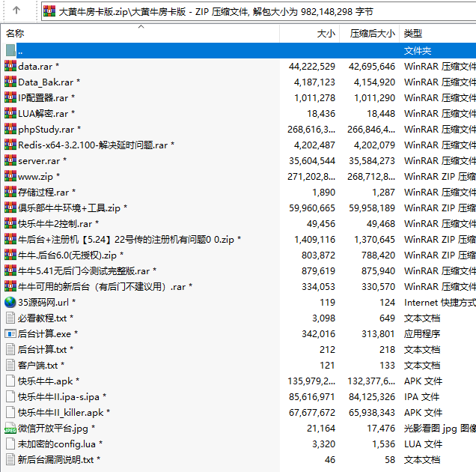
Task: Click the archive path address field
Action: pyautogui.click(x=259, y=11)
